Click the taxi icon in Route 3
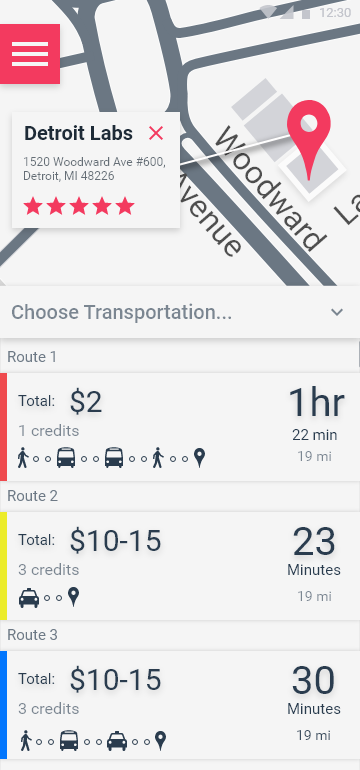Viewport: 360px width, 770px height. (117, 741)
